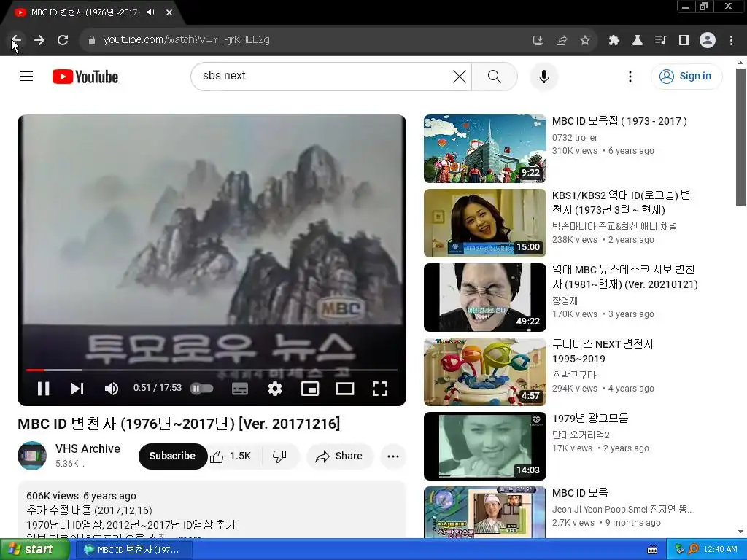
Task: Share this page via address bar icon
Action: pos(562,41)
